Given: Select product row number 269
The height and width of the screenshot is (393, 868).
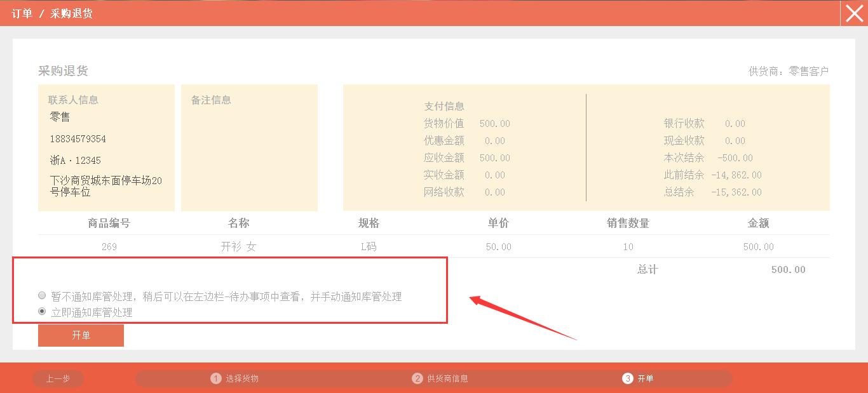Looking at the screenshot, I should (109, 247).
